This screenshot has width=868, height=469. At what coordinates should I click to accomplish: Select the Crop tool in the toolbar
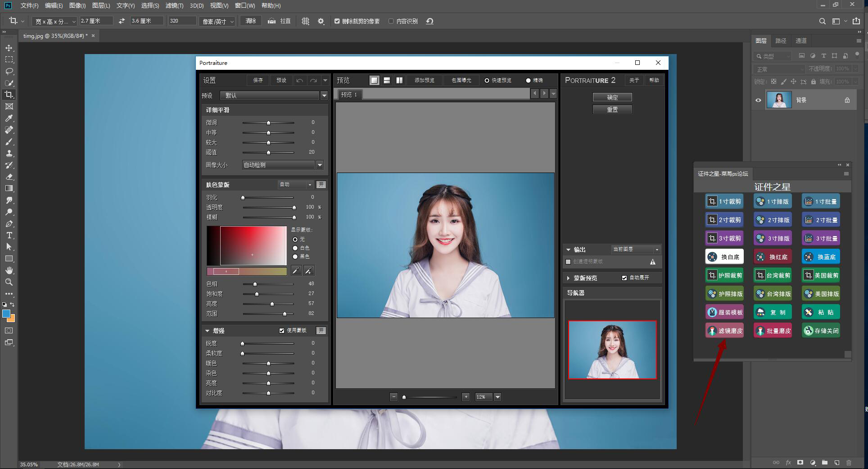point(9,95)
